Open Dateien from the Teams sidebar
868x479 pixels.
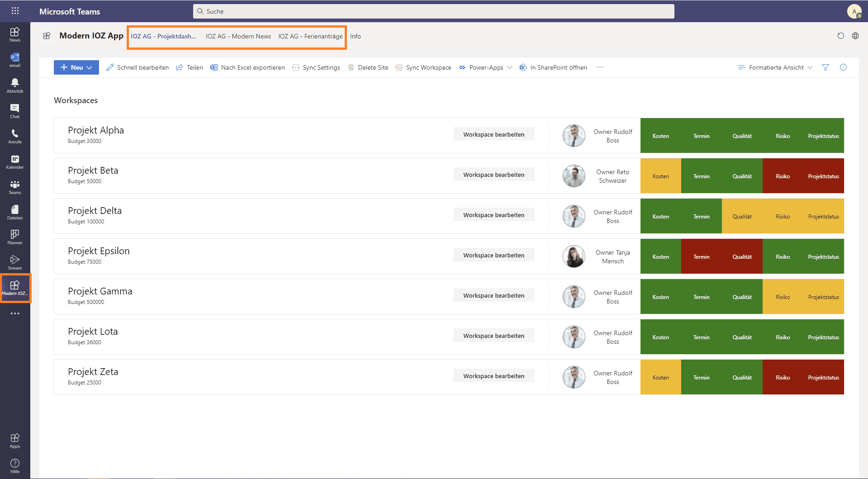(14, 211)
